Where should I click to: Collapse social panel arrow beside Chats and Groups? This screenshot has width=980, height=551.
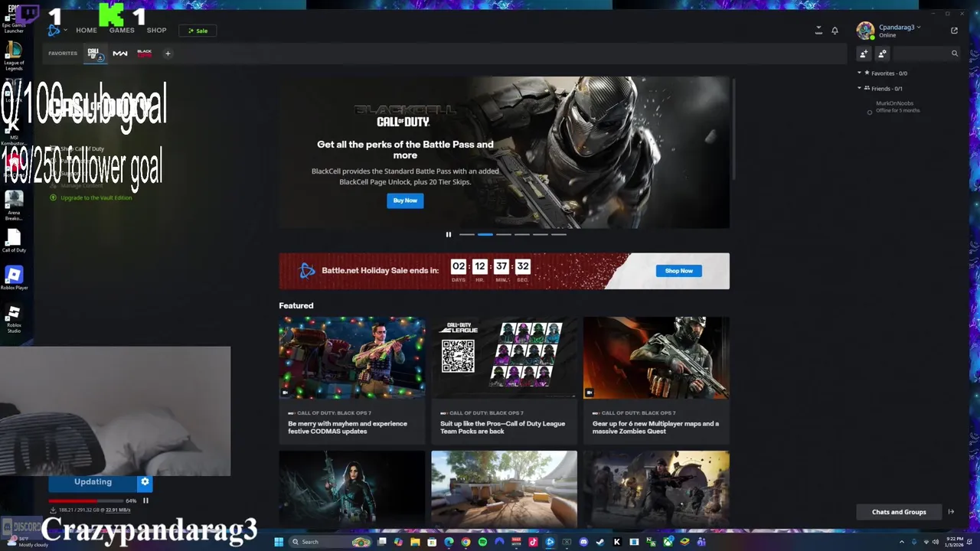click(951, 512)
